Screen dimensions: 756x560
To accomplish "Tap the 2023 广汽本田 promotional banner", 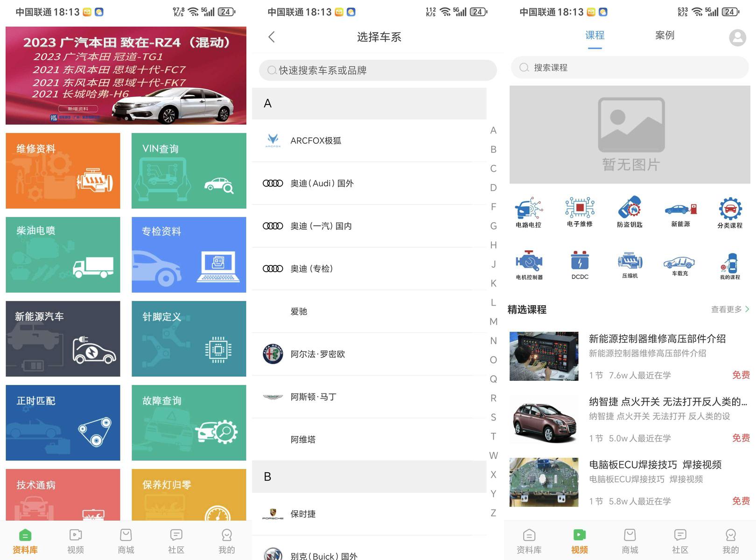I will coord(126,76).
